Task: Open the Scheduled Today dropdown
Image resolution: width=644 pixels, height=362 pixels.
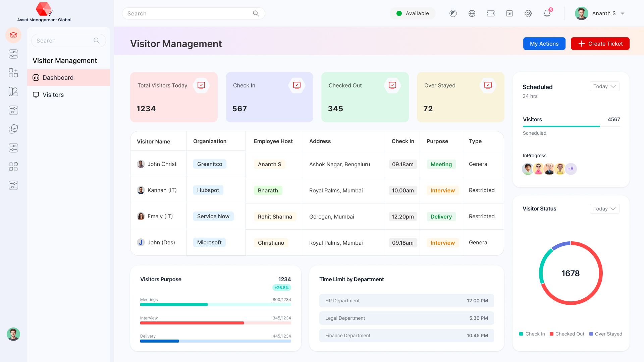Action: (604, 86)
